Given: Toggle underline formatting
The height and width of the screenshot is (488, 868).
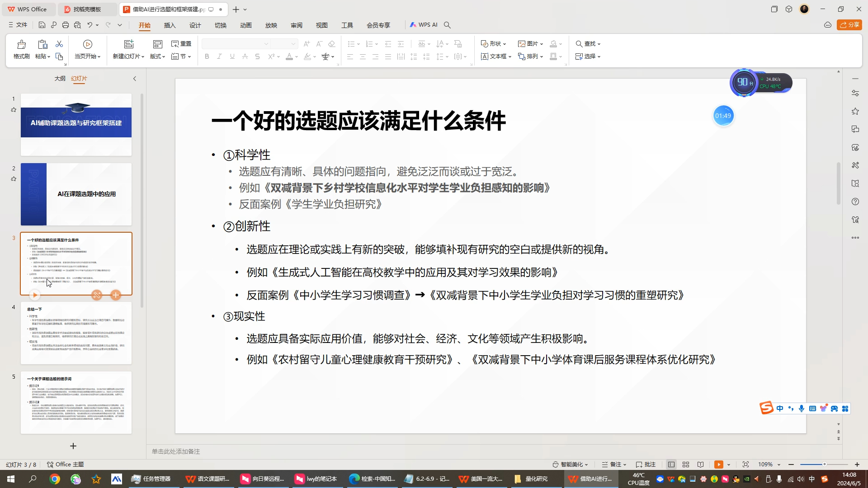Looking at the screenshot, I should click(232, 56).
